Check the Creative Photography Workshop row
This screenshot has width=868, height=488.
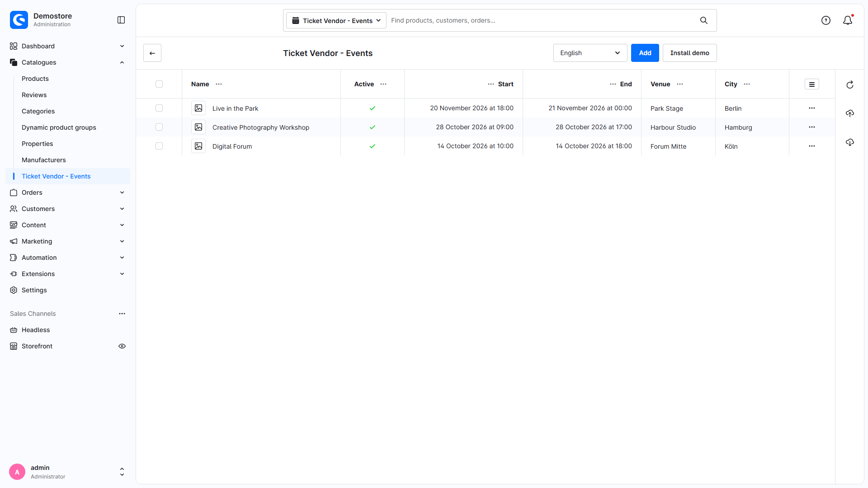[x=159, y=127]
